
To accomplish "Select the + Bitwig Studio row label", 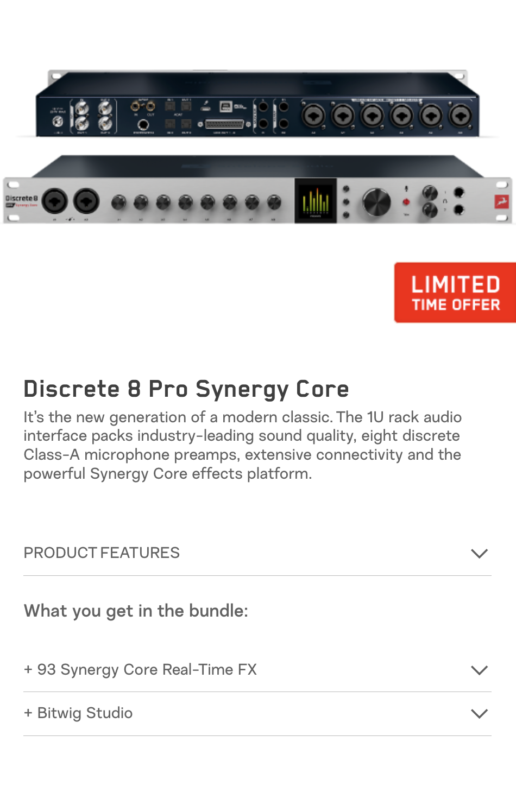I will [x=78, y=713].
